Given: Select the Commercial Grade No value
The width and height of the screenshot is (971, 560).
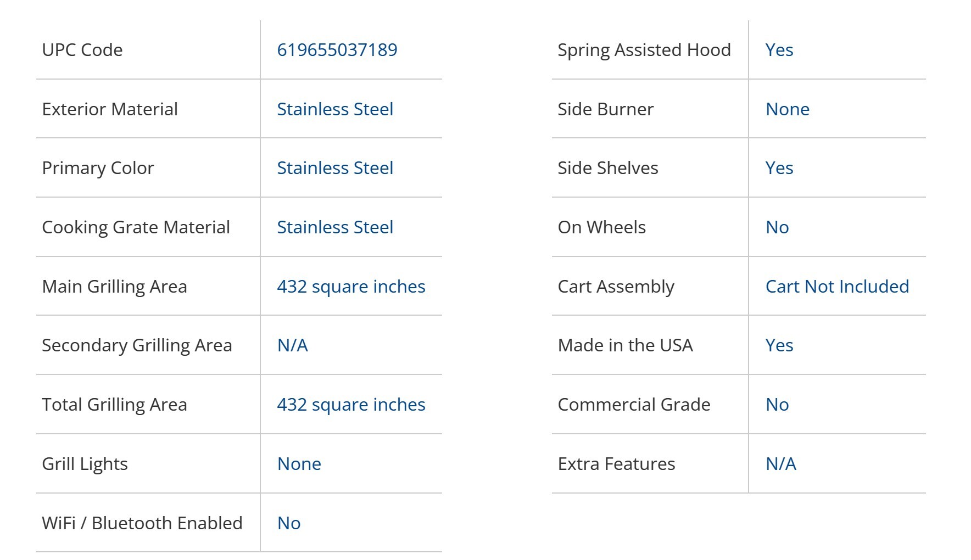Looking at the screenshot, I should (x=777, y=405).
